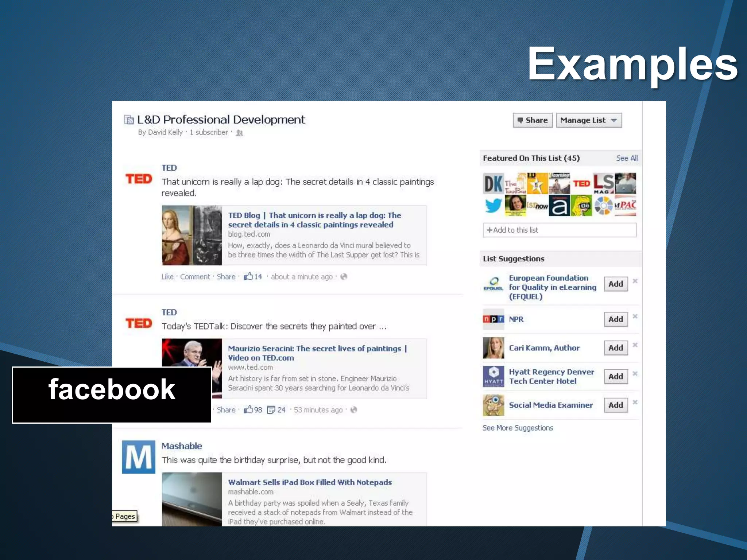This screenshot has width=747, height=560.
Task: Click the LS MAG featured thumbnail
Action: [603, 183]
